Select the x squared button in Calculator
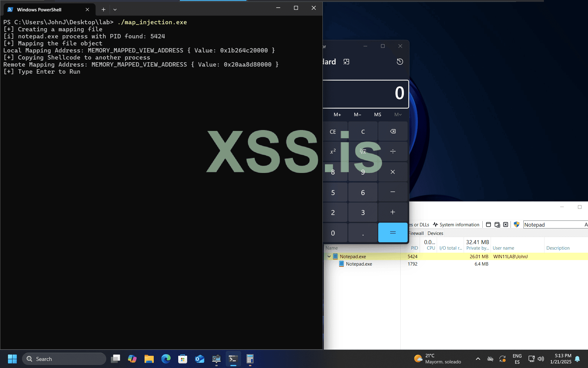The width and height of the screenshot is (588, 368). click(334, 151)
